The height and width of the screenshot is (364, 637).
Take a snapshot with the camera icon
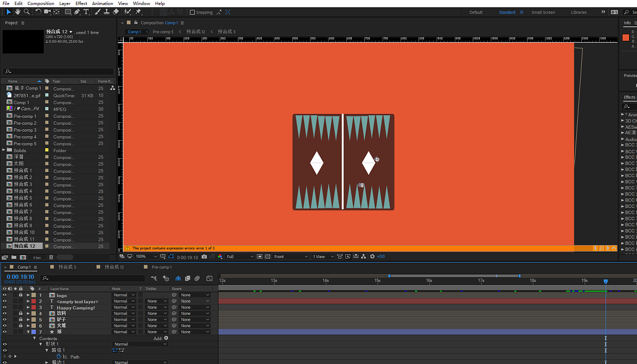[x=204, y=257]
